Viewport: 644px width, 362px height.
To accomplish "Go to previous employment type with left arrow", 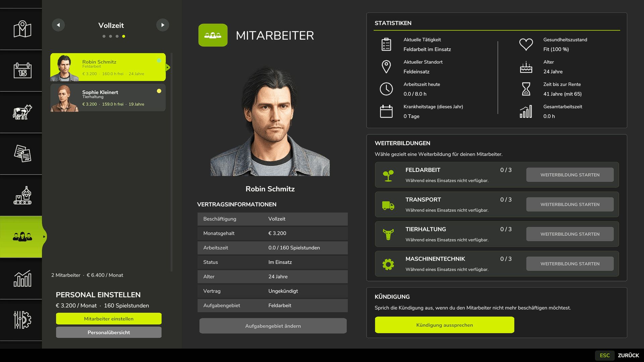I will click(58, 25).
